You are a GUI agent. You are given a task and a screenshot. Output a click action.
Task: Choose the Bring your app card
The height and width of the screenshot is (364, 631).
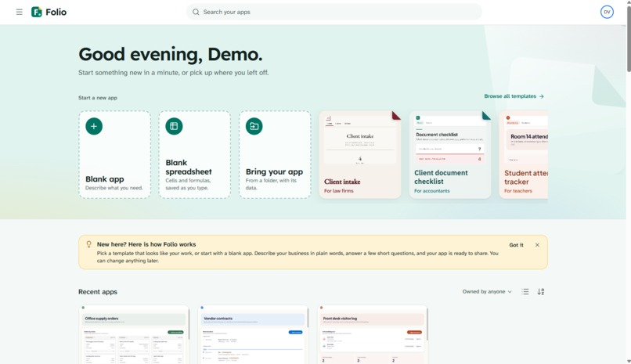(275, 155)
